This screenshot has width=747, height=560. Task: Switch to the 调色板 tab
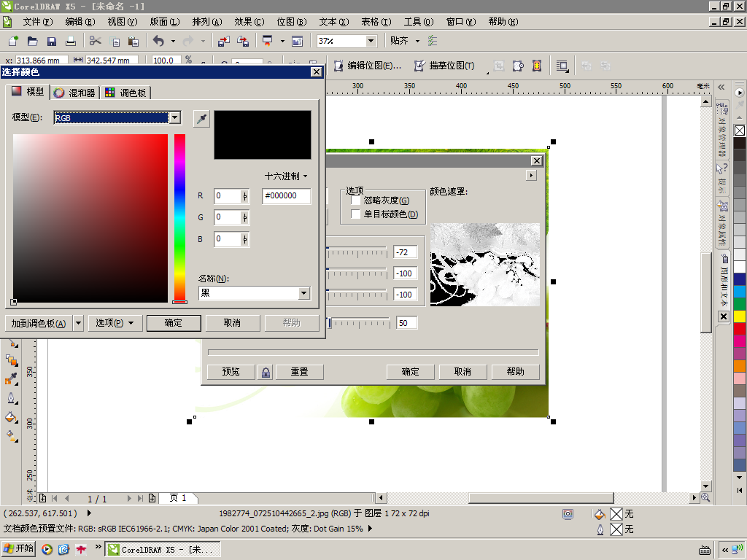pyautogui.click(x=126, y=93)
